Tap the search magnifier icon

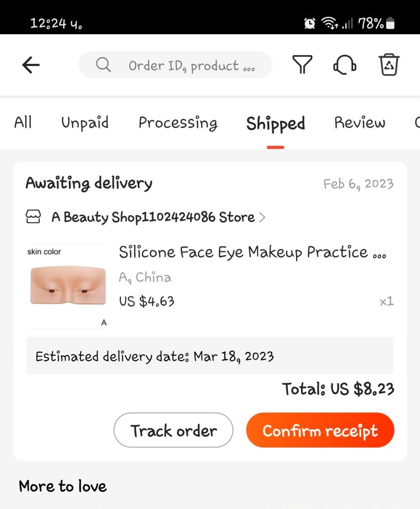[104, 65]
